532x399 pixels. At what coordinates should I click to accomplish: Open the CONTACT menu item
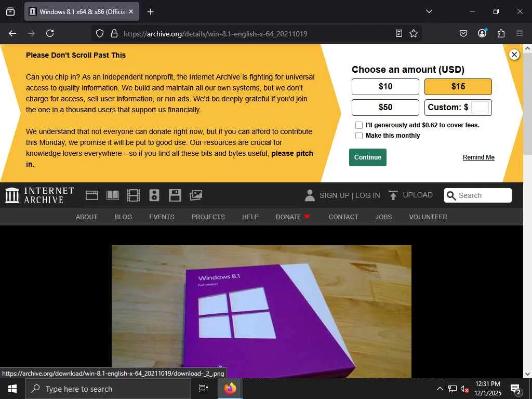pos(343,217)
